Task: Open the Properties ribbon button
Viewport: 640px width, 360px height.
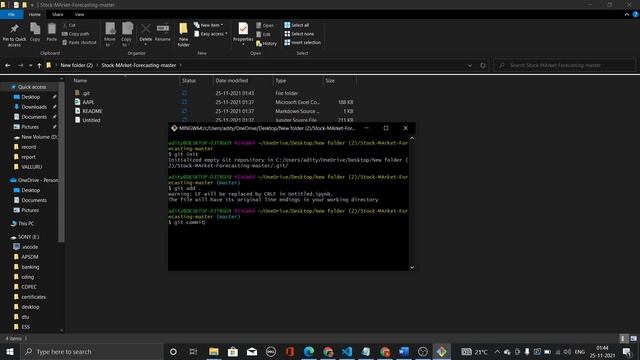Action: [x=243, y=33]
